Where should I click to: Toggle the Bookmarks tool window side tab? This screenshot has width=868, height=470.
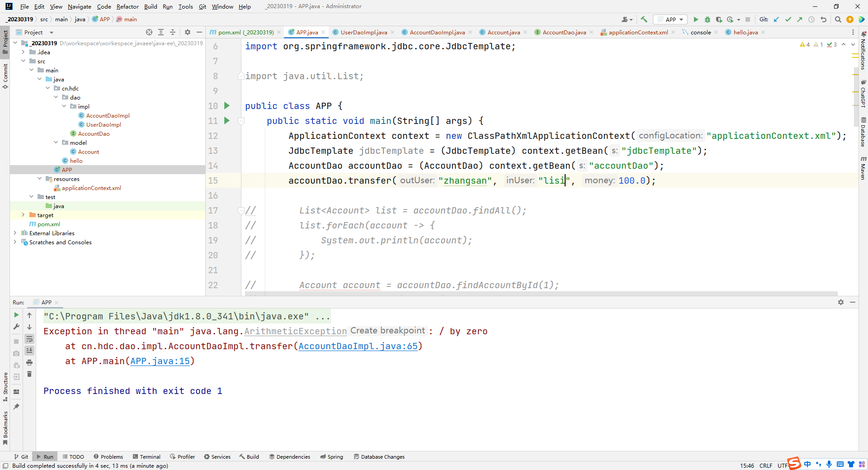pyautogui.click(x=5, y=427)
